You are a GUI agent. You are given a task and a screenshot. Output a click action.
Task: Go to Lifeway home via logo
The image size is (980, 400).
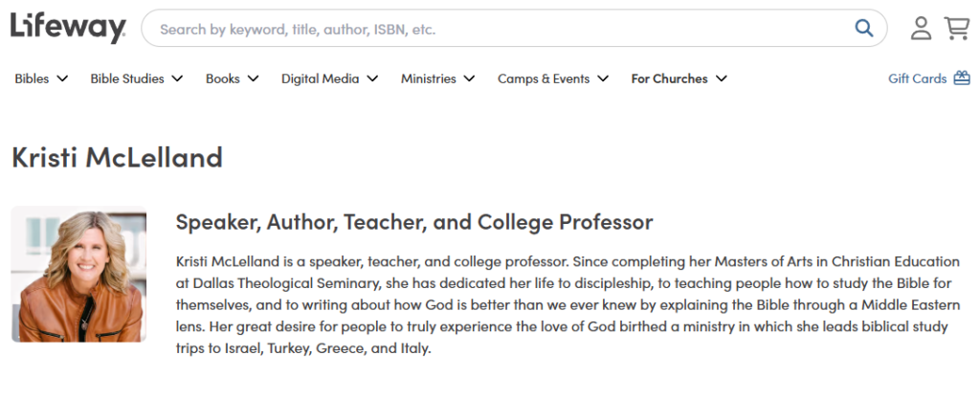click(x=68, y=28)
